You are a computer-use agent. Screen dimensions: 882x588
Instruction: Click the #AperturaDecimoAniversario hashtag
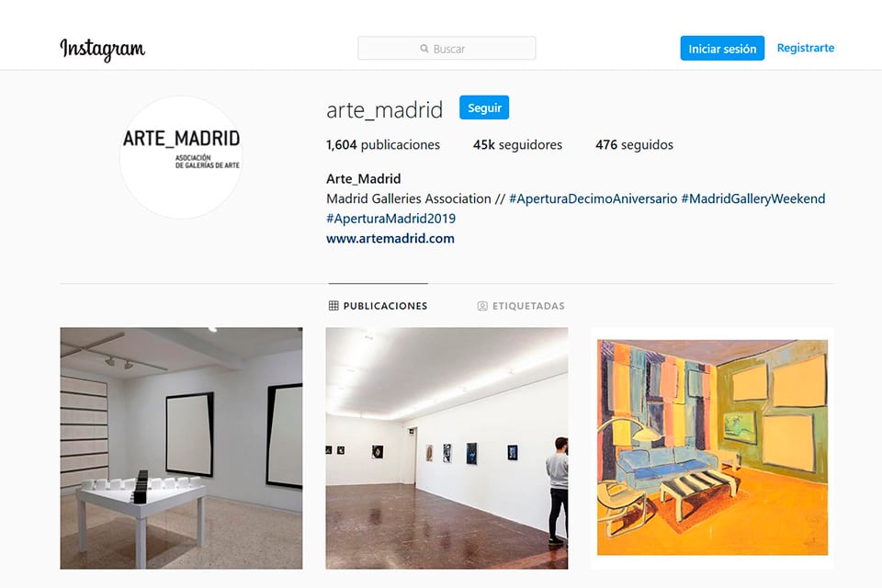point(593,198)
